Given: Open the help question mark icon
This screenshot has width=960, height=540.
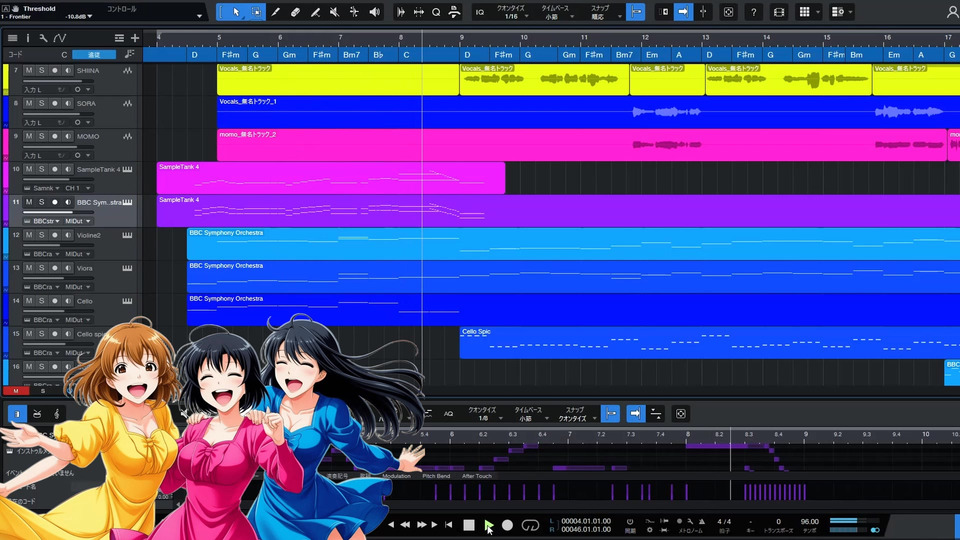Looking at the screenshot, I should click(x=754, y=12).
